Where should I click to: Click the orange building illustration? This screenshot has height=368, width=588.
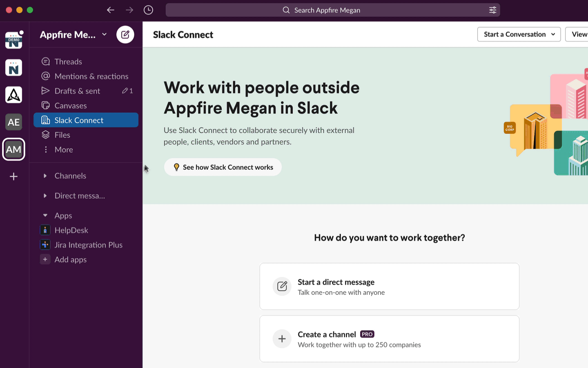[535, 130]
